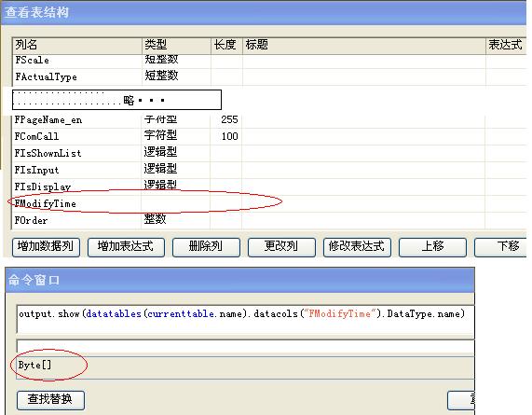Click the 表达式 column header
This screenshot has width=532, height=415.
click(x=506, y=45)
